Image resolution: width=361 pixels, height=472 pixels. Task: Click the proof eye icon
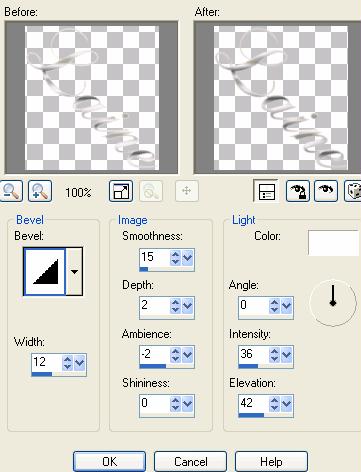(x=326, y=191)
